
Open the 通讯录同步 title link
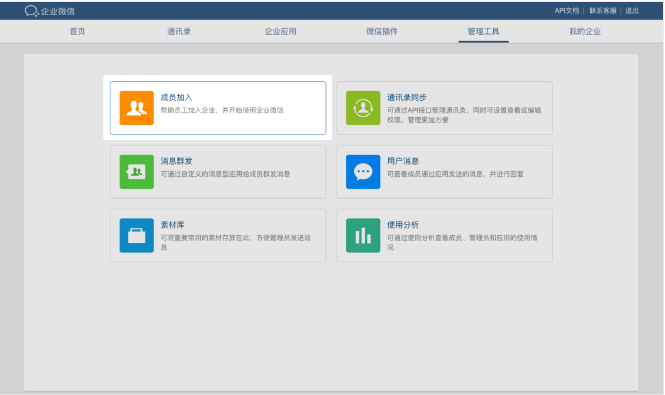point(407,98)
